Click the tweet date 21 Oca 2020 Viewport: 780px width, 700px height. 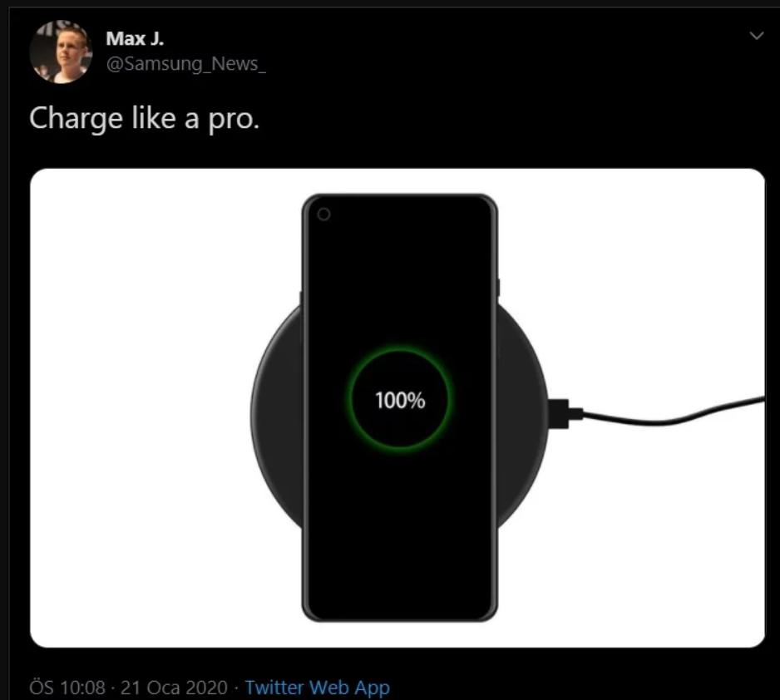click(x=174, y=688)
